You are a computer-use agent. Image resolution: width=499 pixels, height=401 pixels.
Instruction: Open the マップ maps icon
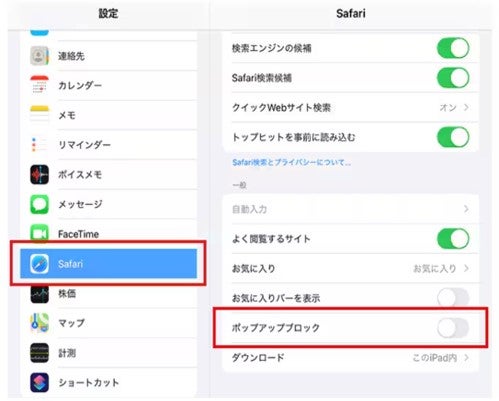click(x=39, y=323)
